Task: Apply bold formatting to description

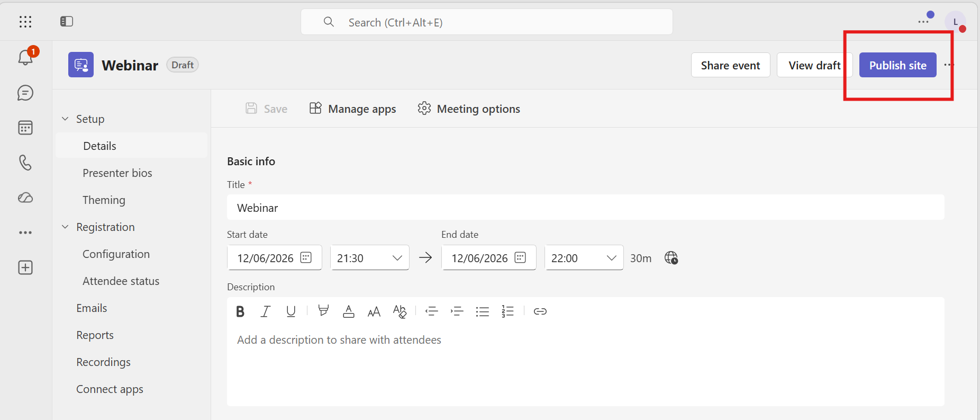Action: pos(240,311)
